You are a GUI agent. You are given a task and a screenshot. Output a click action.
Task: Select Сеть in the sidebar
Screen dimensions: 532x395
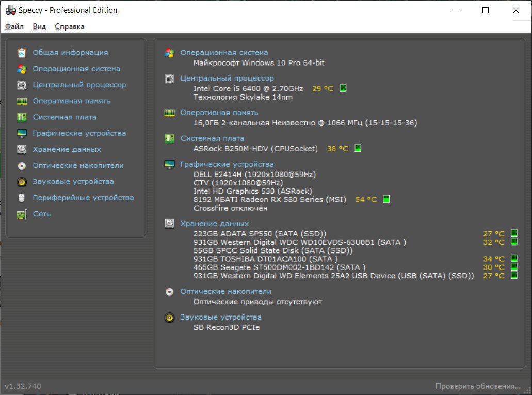[42, 214]
